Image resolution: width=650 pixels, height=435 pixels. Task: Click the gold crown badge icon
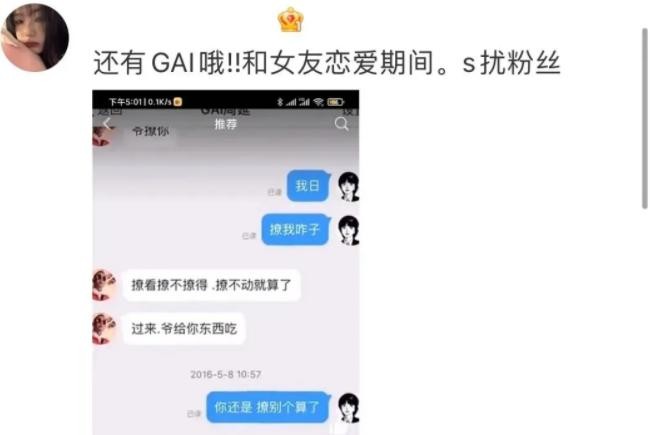tap(291, 19)
